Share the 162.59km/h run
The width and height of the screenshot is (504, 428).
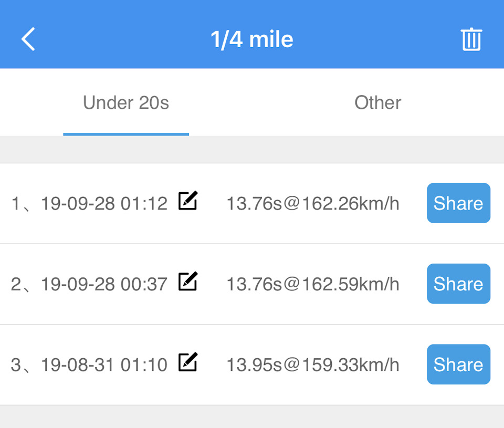[458, 284]
